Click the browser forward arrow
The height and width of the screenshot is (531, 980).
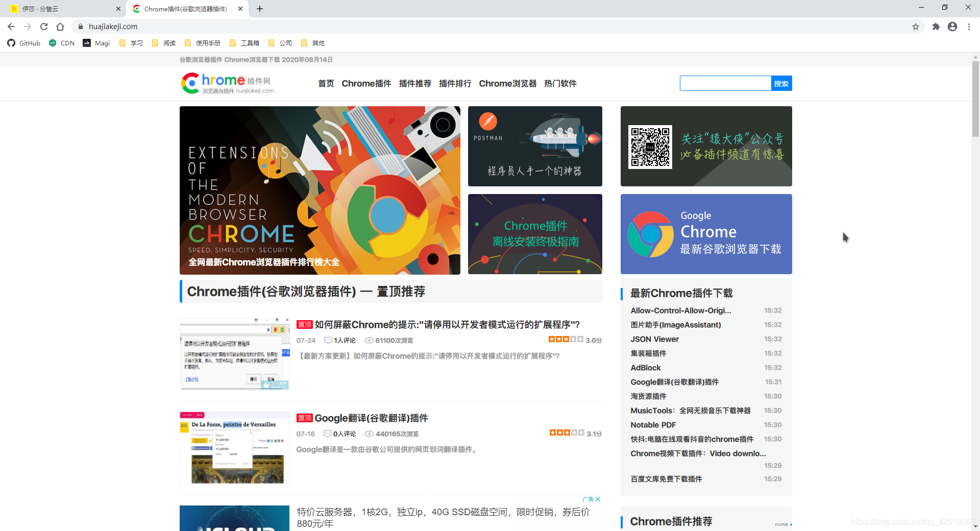coord(28,27)
